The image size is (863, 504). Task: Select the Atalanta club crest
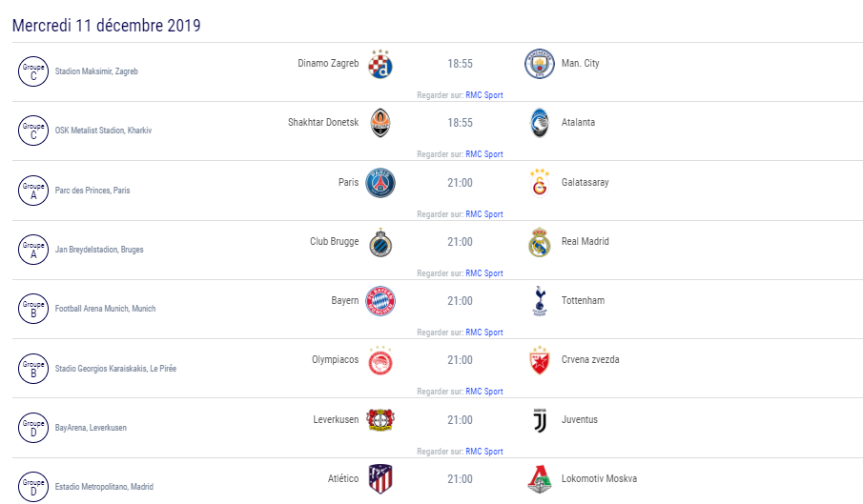pyautogui.click(x=540, y=123)
